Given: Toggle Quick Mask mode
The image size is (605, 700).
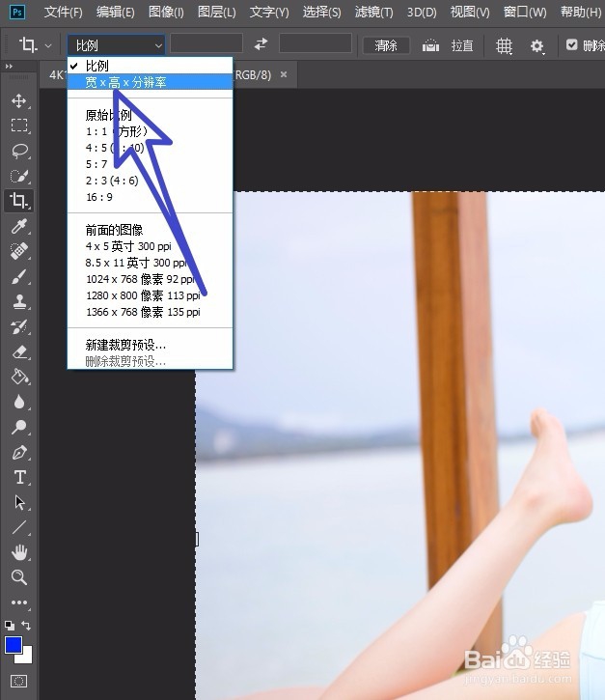Looking at the screenshot, I should [x=18, y=682].
